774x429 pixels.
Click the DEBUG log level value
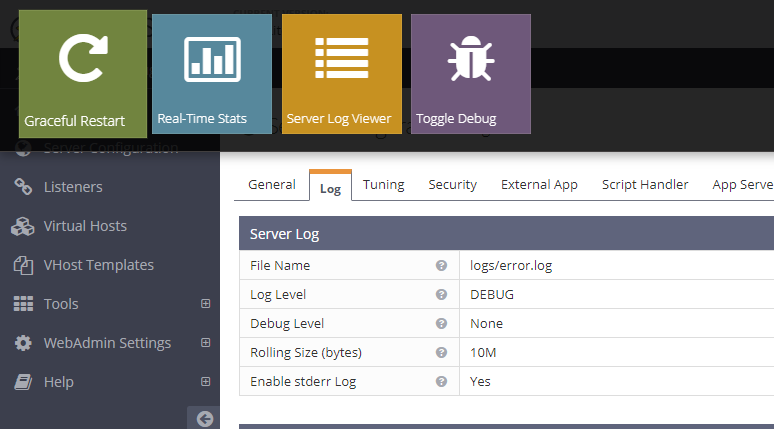492,295
